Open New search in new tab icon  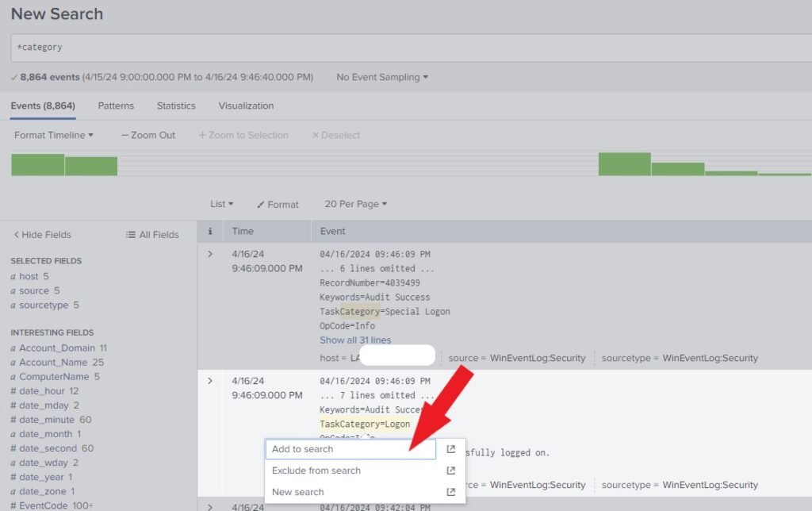[x=450, y=492]
